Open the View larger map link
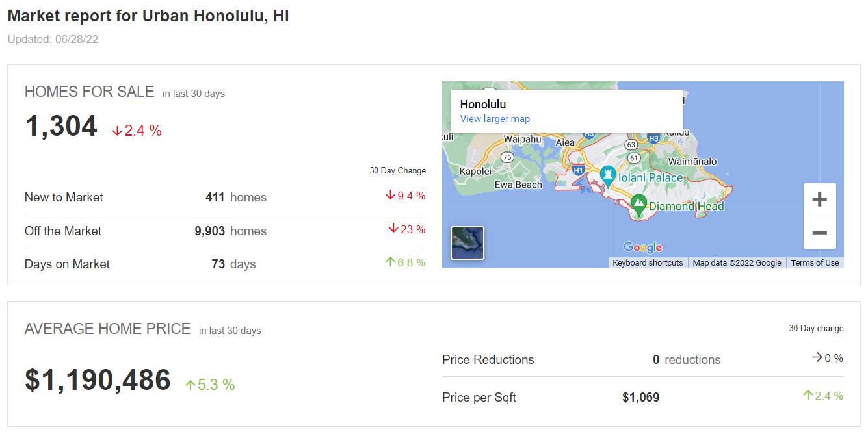 495,118
